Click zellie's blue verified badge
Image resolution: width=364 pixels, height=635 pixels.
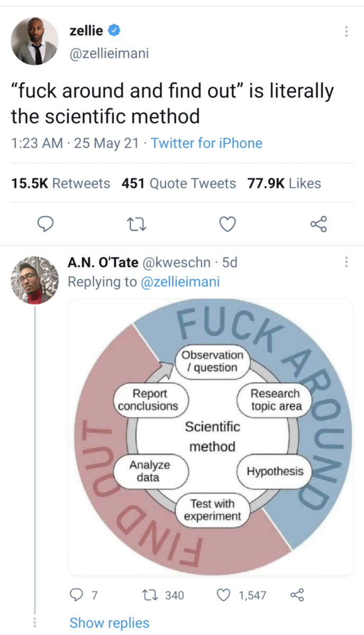114,31
